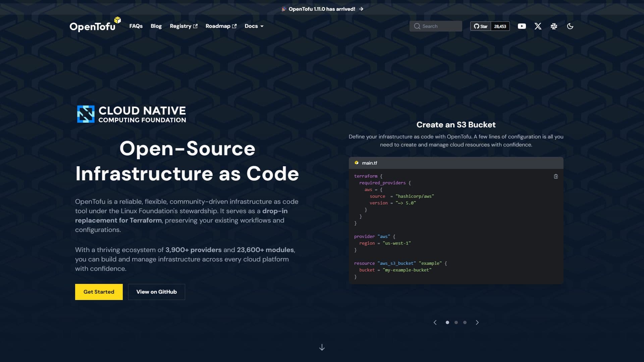Open the FAQs page
Viewport: 644px width, 362px height.
click(136, 26)
